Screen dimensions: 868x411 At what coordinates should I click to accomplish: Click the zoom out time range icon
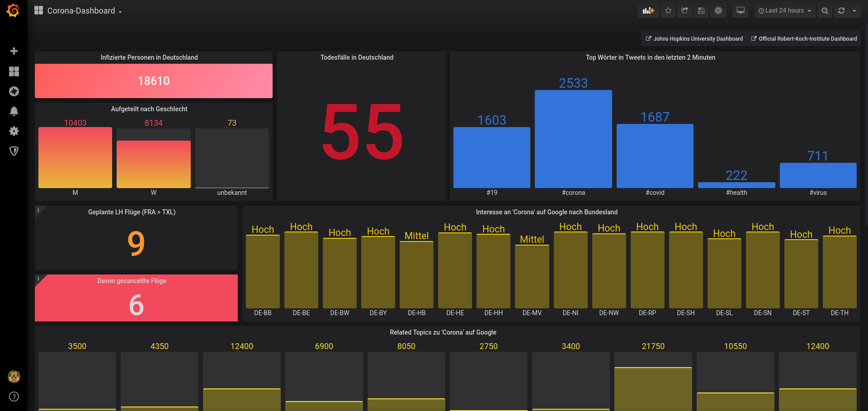tap(825, 10)
